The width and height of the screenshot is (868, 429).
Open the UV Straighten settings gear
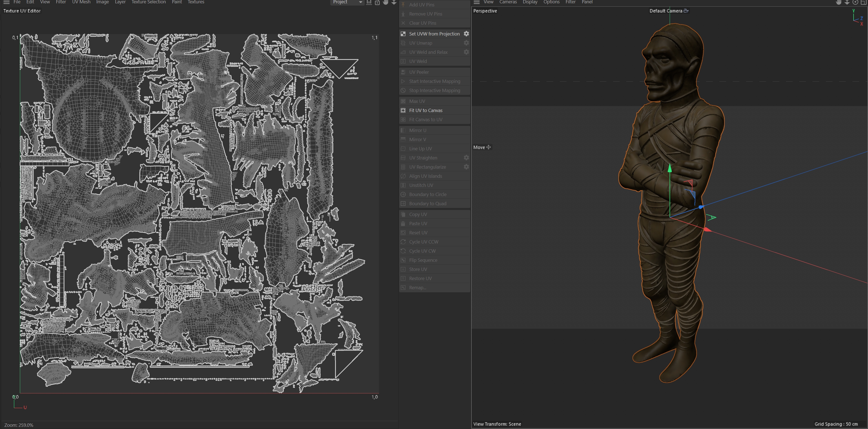coord(466,158)
